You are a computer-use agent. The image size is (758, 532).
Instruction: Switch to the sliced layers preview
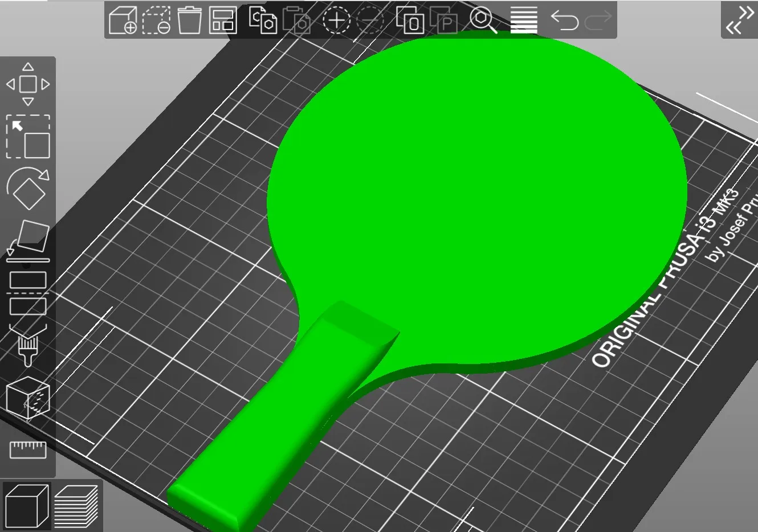tap(76, 506)
